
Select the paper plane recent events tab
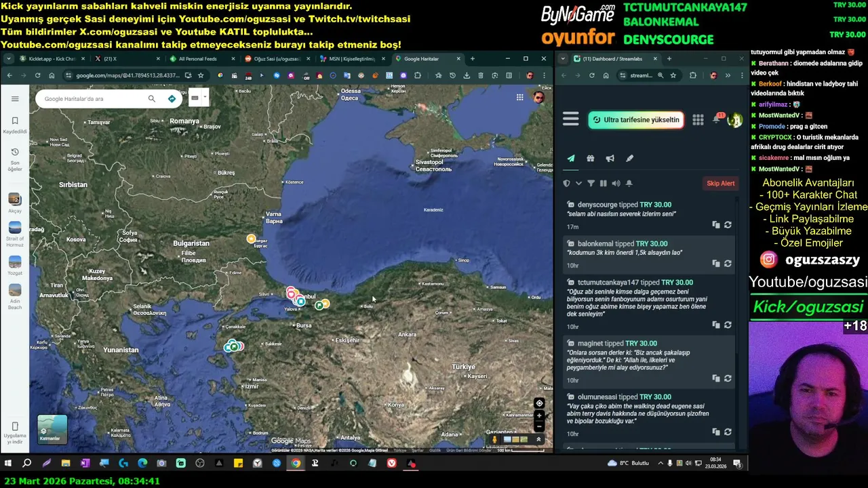(x=571, y=159)
